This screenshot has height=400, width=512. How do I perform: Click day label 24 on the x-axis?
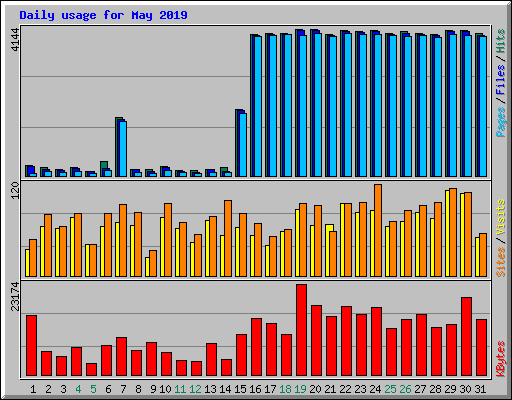(375, 389)
